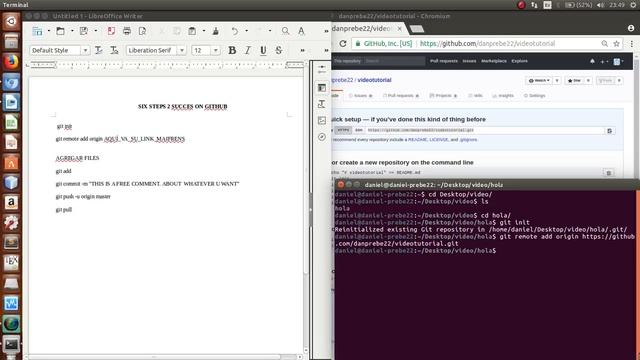Copy command-line snippet with clipboard button
The width and height of the screenshot is (640, 360).
tap(609, 173)
